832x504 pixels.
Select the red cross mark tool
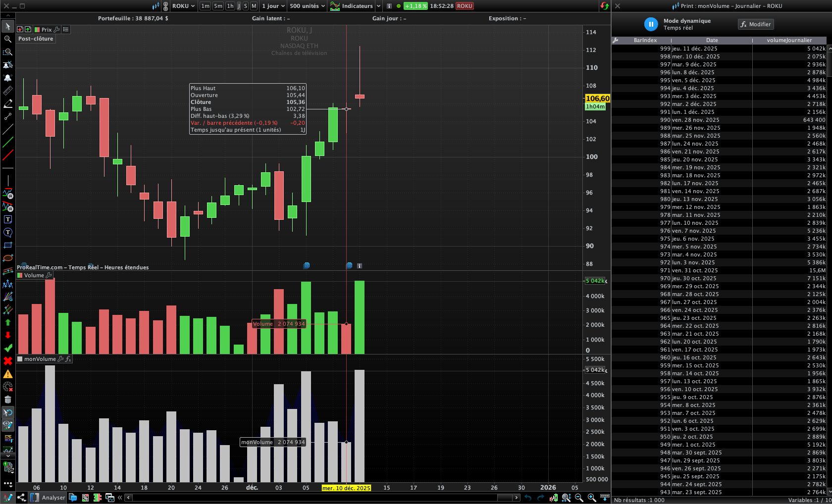8,361
